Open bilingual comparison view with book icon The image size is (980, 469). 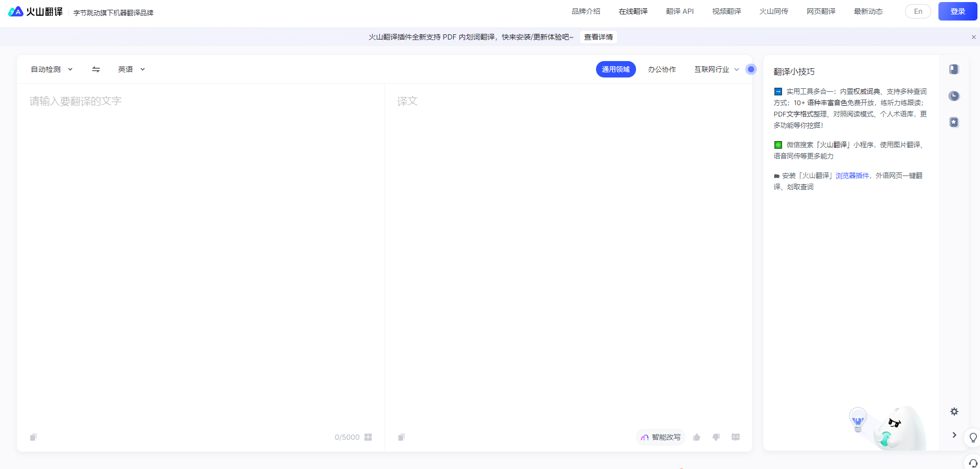tap(736, 437)
